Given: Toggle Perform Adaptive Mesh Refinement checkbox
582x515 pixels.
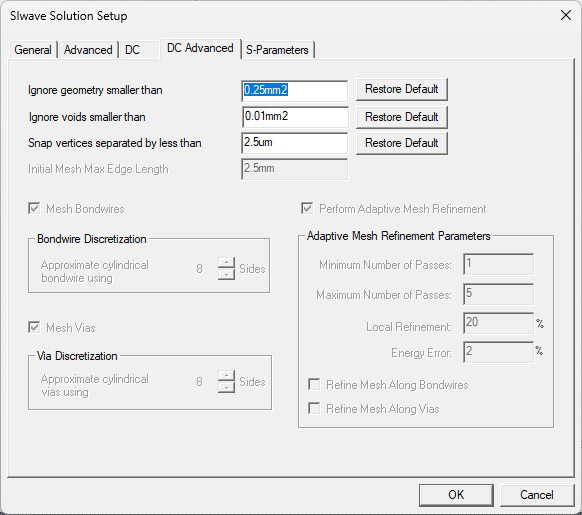Looking at the screenshot, I should tap(307, 208).
